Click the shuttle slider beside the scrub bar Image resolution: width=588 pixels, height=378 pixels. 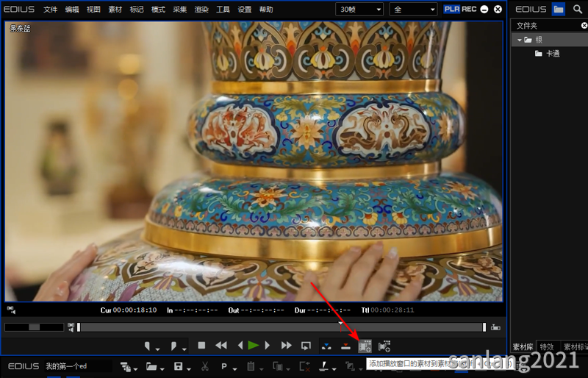coord(34,327)
